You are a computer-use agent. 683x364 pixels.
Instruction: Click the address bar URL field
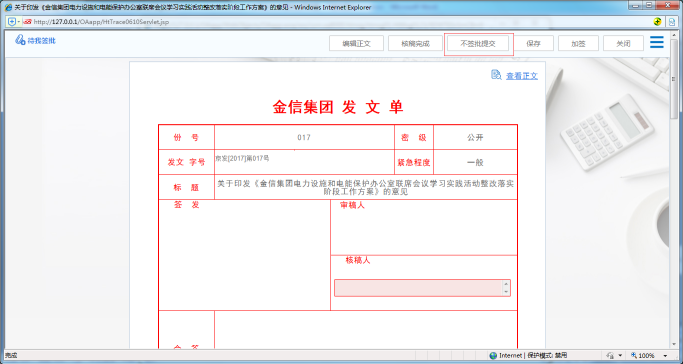335,22
